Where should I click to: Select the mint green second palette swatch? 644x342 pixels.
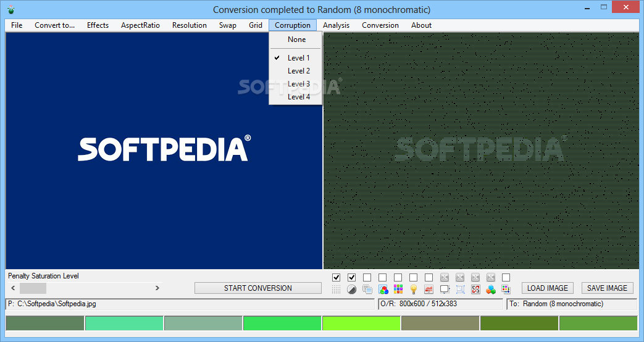click(124, 323)
